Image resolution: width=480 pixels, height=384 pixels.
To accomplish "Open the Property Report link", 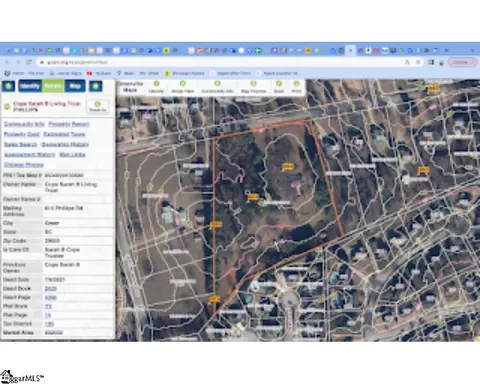I will point(69,124).
